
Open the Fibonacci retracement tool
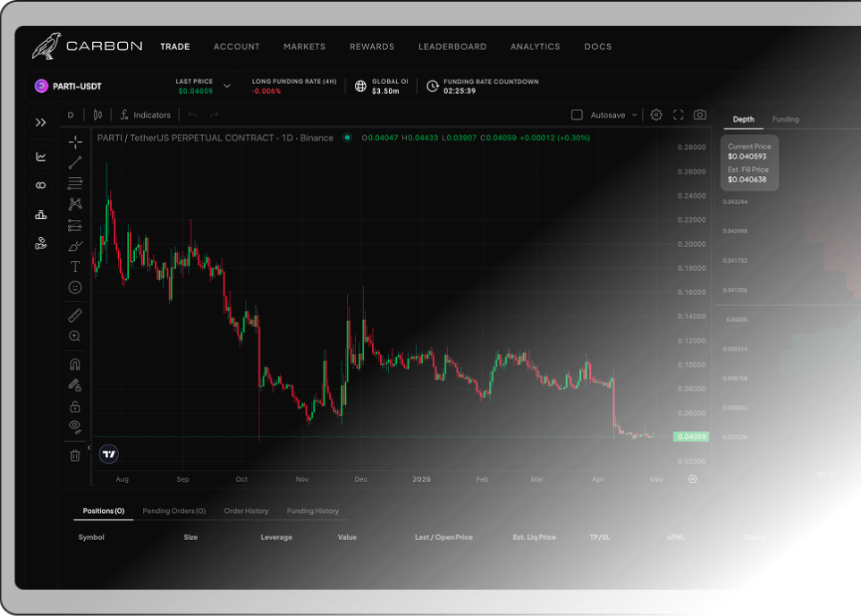(75, 182)
